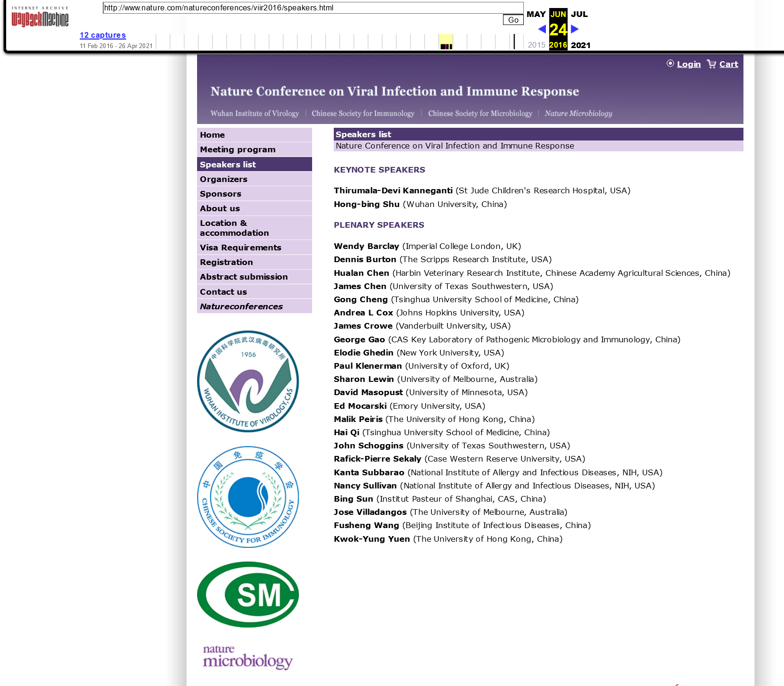Open the 12 captures link
The height and width of the screenshot is (686, 784).
tap(103, 35)
